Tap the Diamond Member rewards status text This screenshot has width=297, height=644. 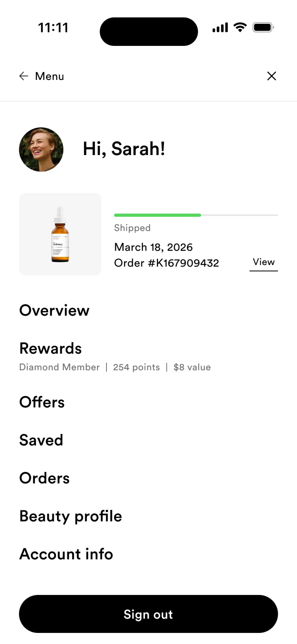(60, 367)
